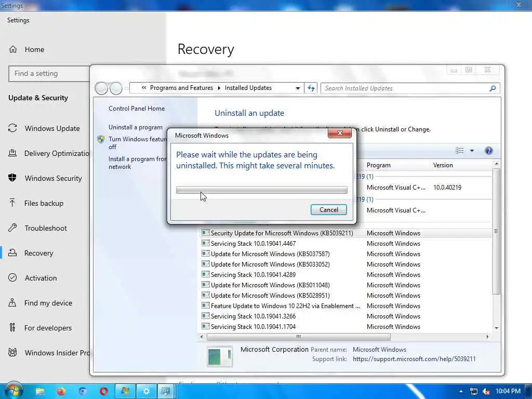Screen dimensions: 532x399
Task: Click the horizontal scrollbar left arrow
Action: coord(202,337)
